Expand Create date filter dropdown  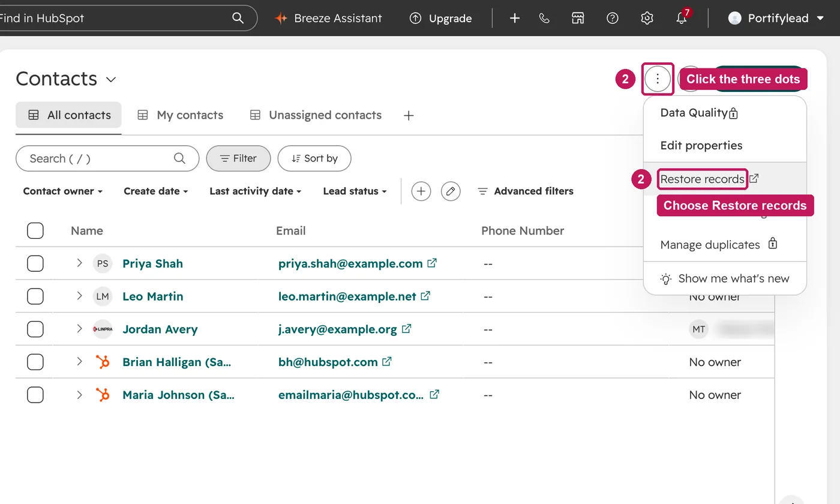pos(155,191)
